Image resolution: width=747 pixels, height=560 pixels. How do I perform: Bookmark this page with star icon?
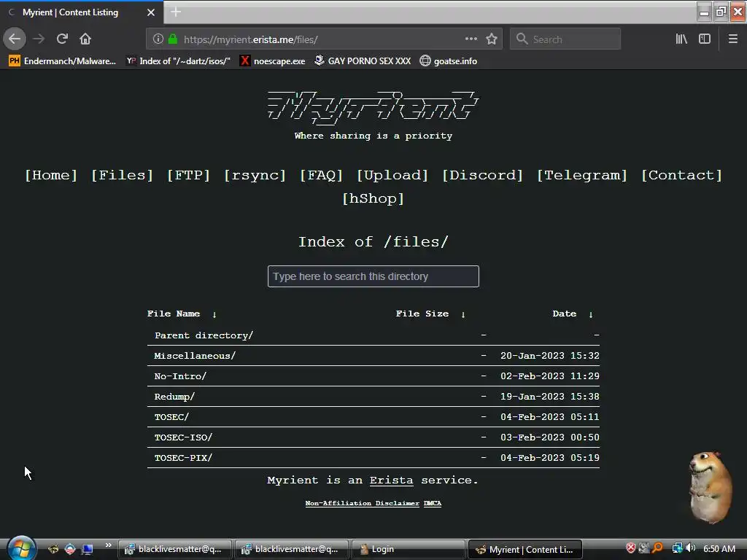click(492, 39)
